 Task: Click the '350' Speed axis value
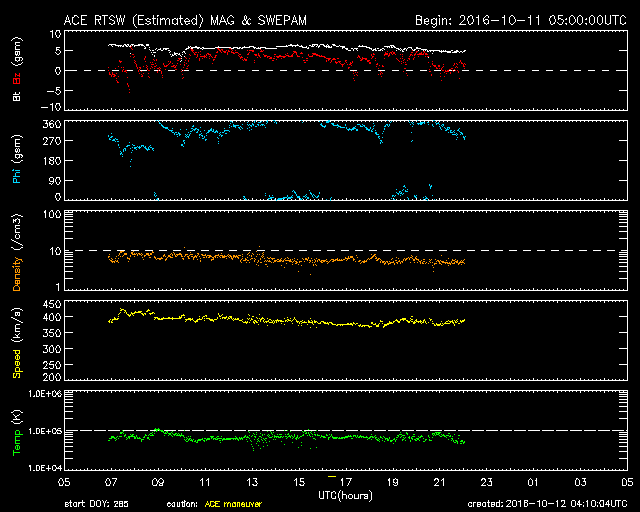[x=52, y=333]
